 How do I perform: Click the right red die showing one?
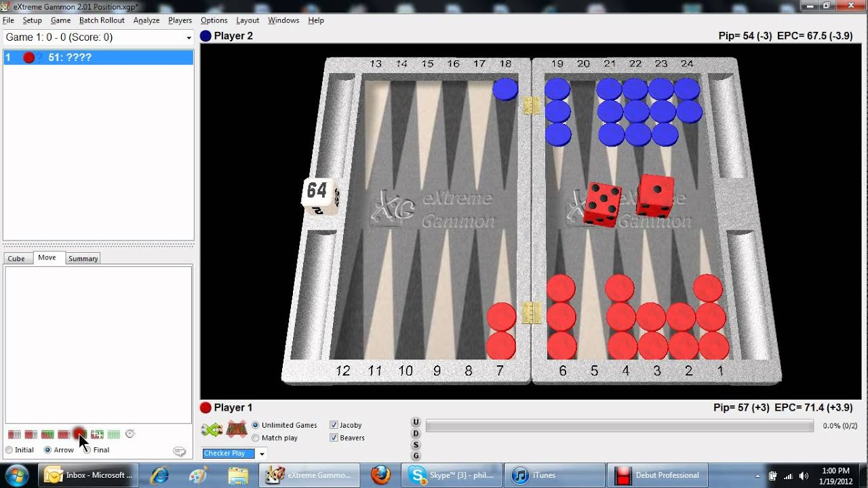(656, 195)
